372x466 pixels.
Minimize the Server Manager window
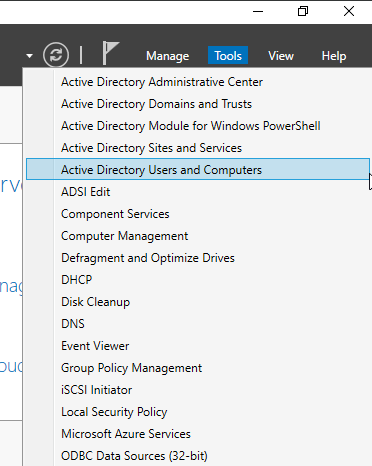point(258,11)
